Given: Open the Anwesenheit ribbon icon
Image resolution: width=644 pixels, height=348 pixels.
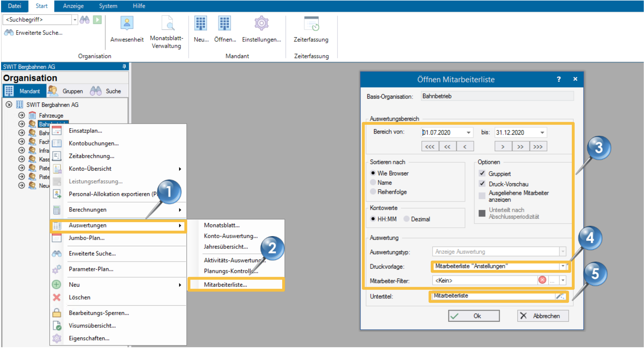Looking at the screenshot, I should click(127, 23).
